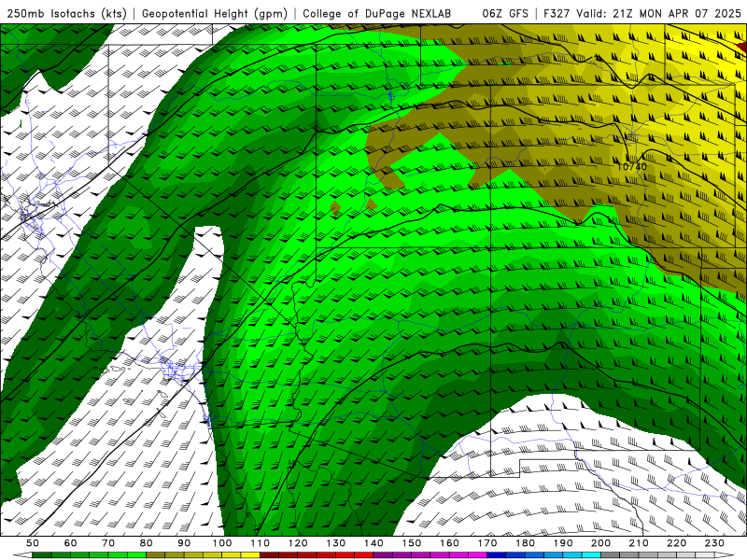Click the '160' value on the color scale
The width and height of the screenshot is (747, 560).
coord(449,543)
